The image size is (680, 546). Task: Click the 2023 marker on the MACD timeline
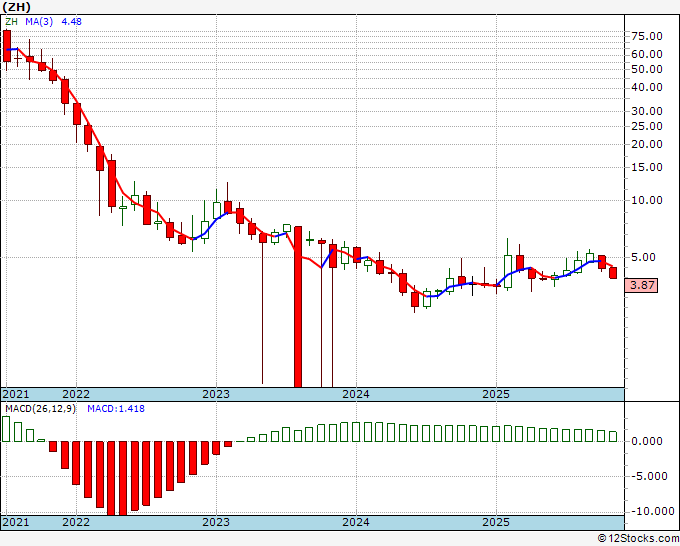216,522
